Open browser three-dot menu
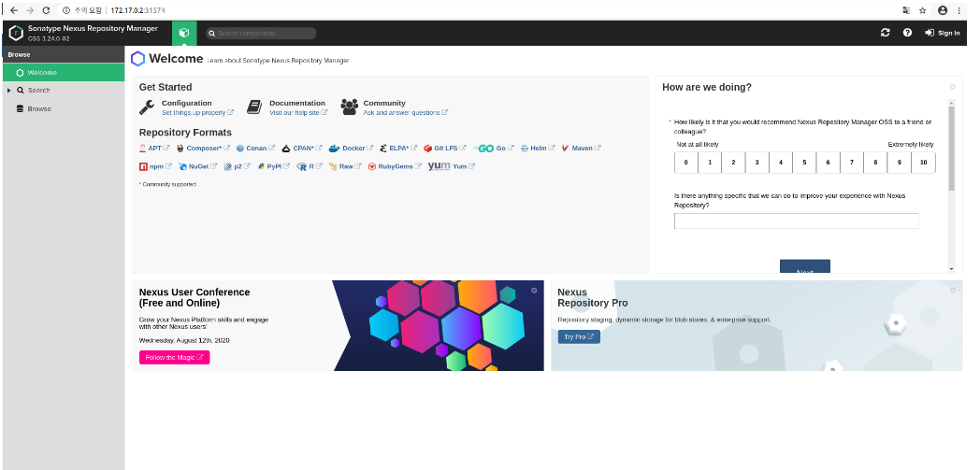 click(959, 10)
